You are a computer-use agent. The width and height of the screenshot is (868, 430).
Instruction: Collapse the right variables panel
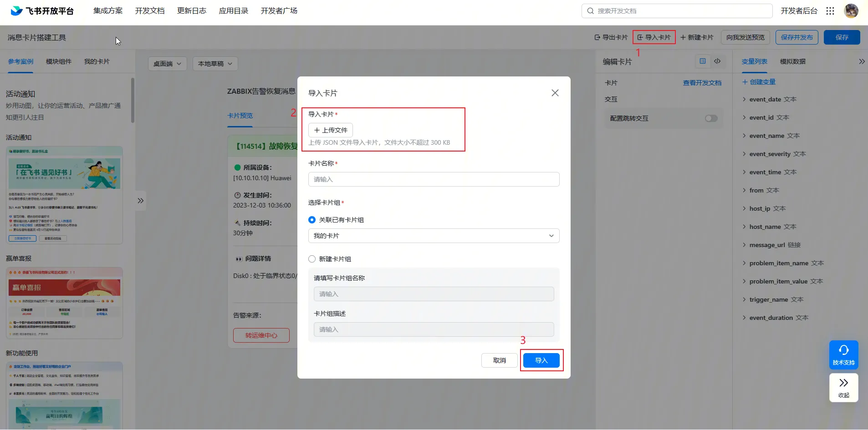862,61
